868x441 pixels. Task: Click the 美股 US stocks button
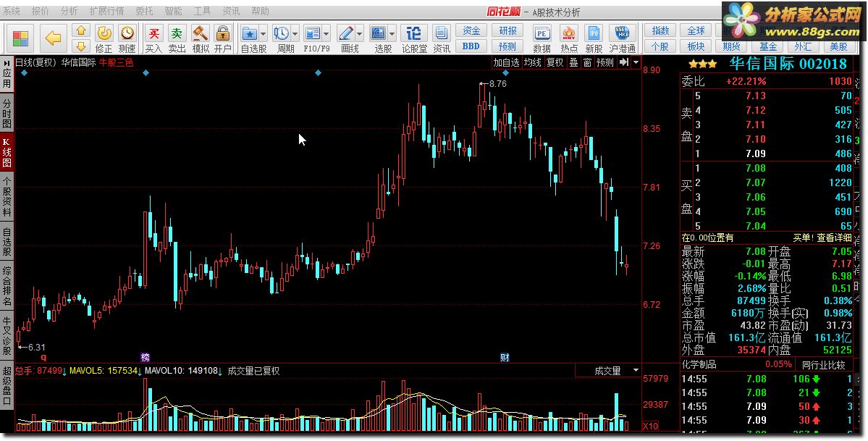(838, 46)
